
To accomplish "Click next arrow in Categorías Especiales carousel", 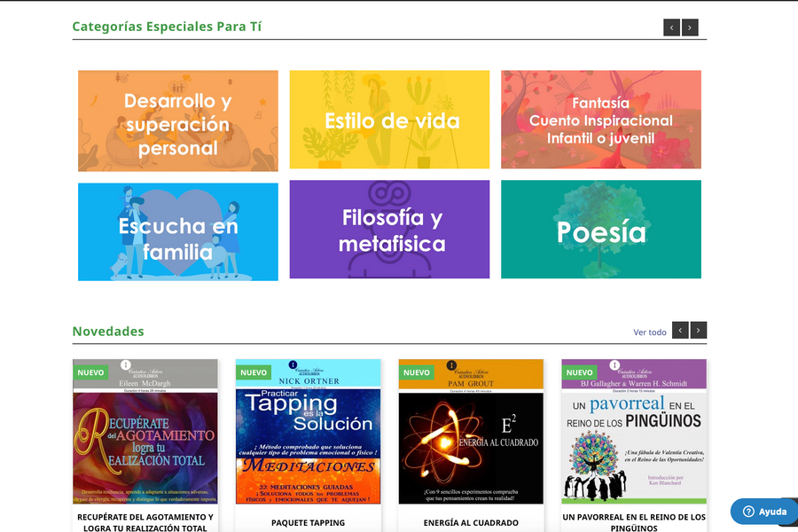I will 690,27.
